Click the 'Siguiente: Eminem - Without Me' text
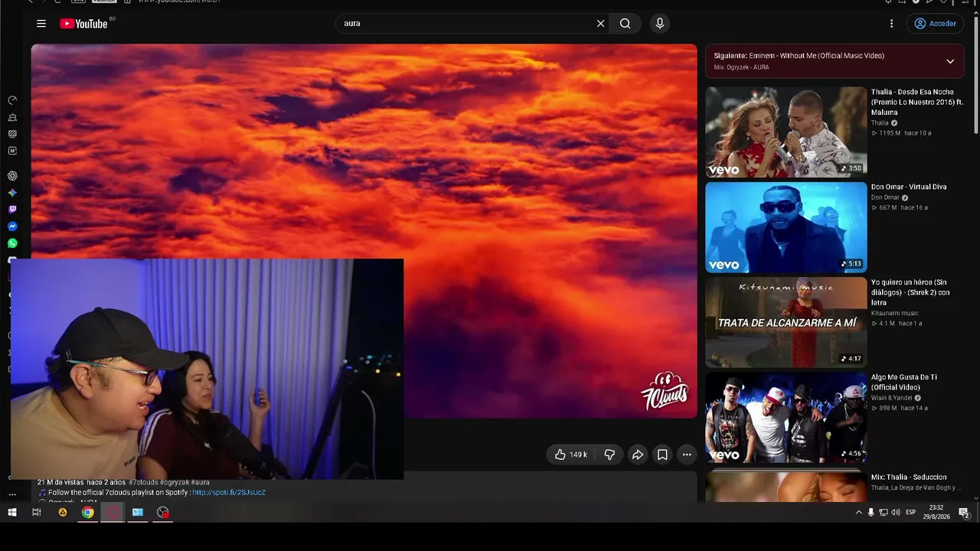 point(799,56)
